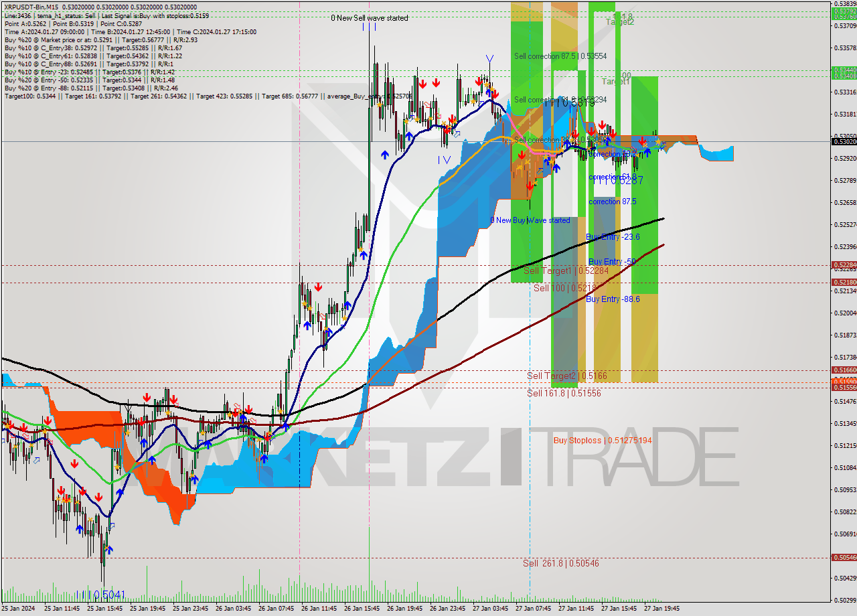Click the '27 Jan 15:45' time axis label

tap(619, 609)
